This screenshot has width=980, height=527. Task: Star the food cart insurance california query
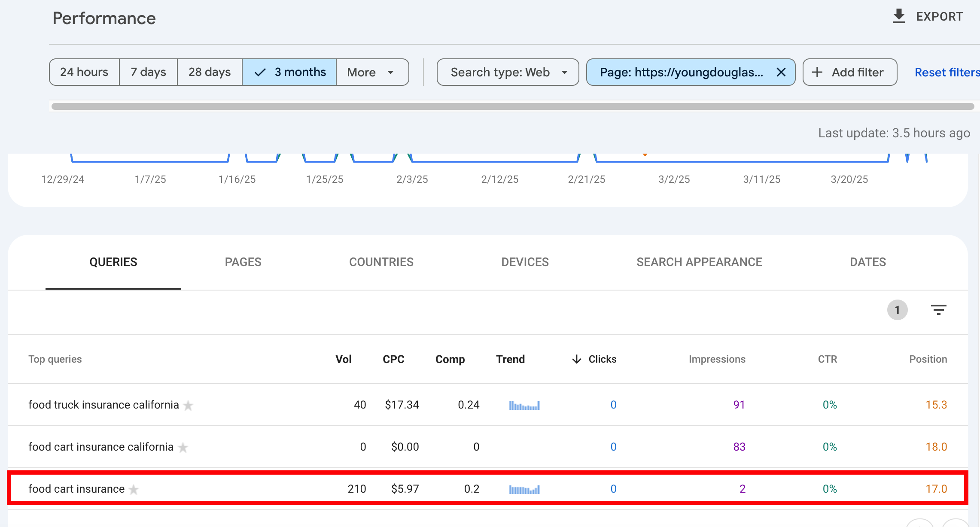183,447
